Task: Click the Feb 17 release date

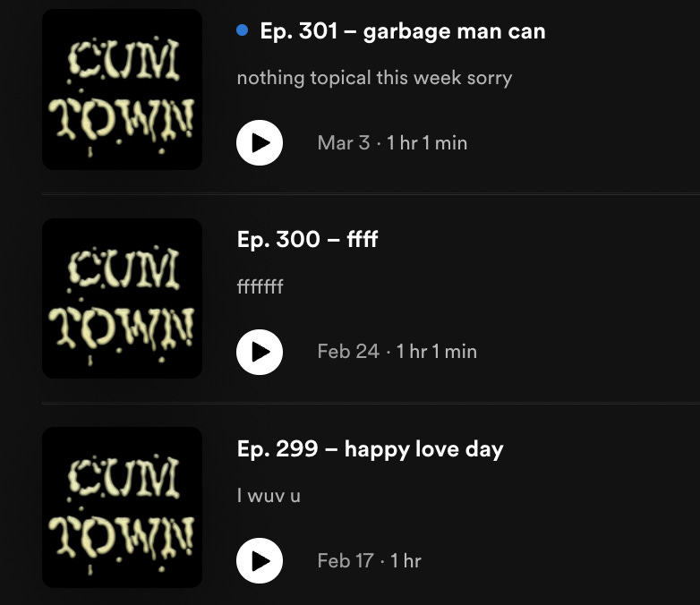Action: (x=346, y=561)
